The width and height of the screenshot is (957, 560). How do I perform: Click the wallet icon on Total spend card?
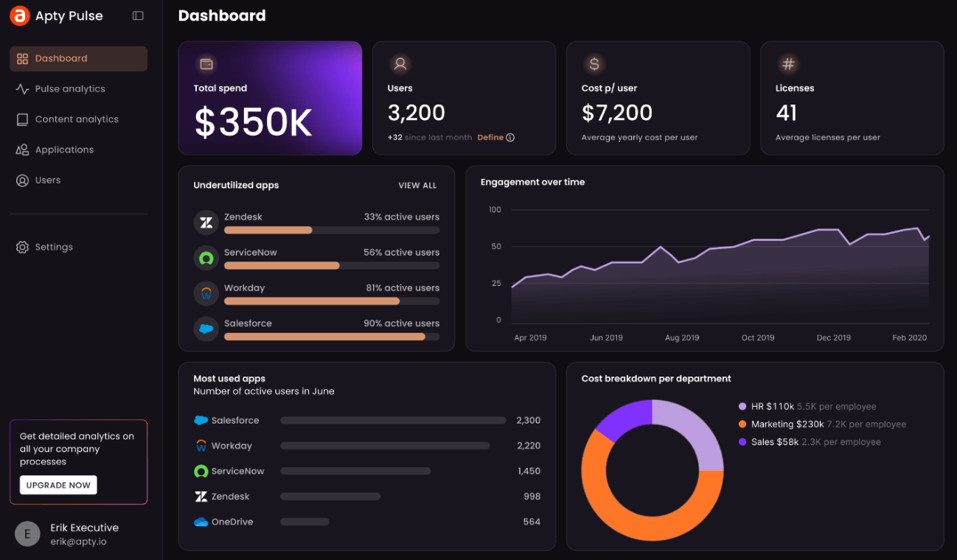[x=206, y=64]
